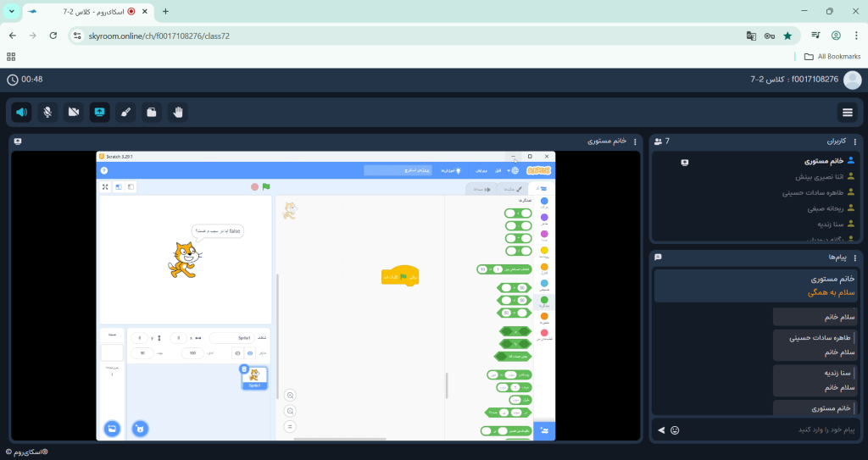Image resolution: width=868 pixels, height=460 pixels.
Task: Open the whiteboard brush tool
Action: click(125, 112)
